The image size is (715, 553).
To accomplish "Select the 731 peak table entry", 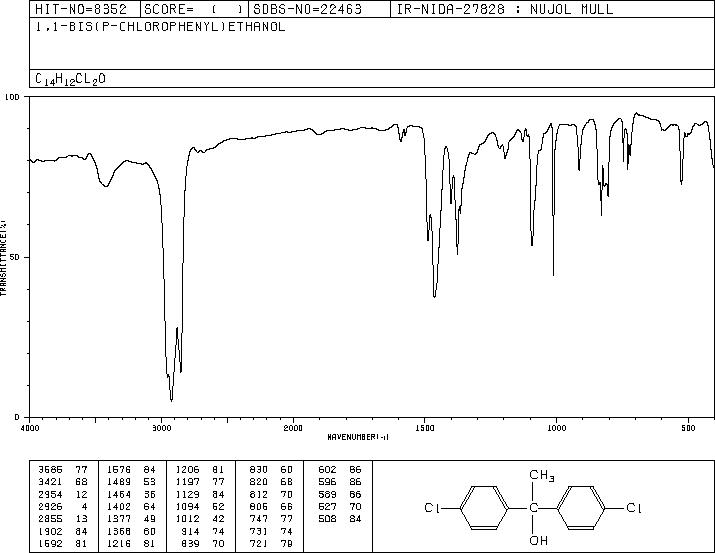I will click(x=271, y=531).
